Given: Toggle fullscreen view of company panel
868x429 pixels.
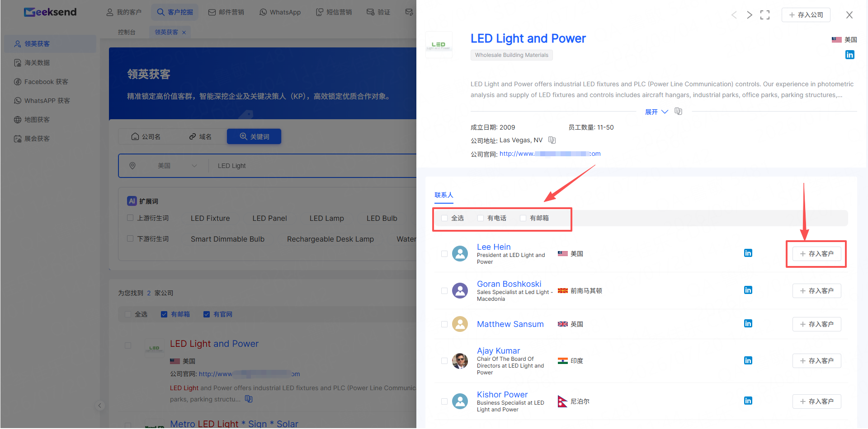Looking at the screenshot, I should pos(765,15).
